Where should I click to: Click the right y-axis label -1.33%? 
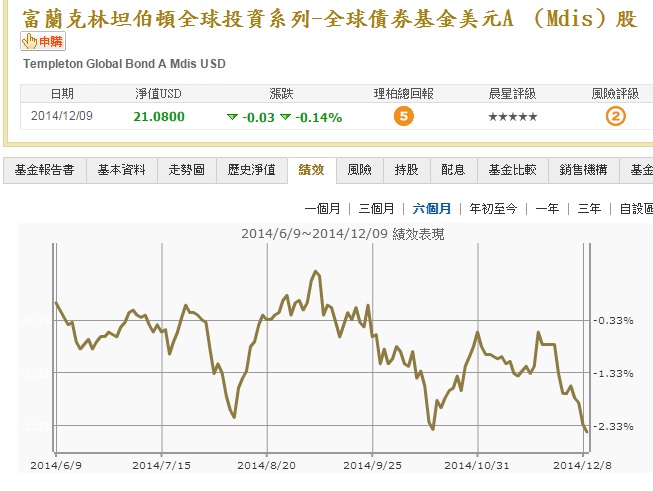tap(614, 374)
